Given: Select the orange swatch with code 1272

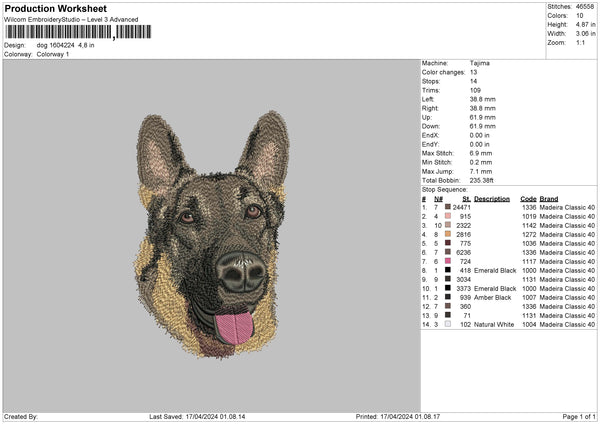Looking at the screenshot, I should click(x=448, y=234).
